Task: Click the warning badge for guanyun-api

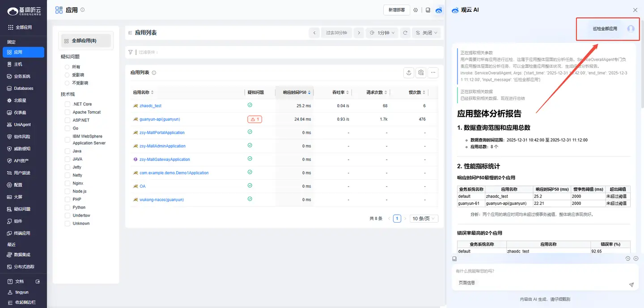Action: pyautogui.click(x=254, y=119)
